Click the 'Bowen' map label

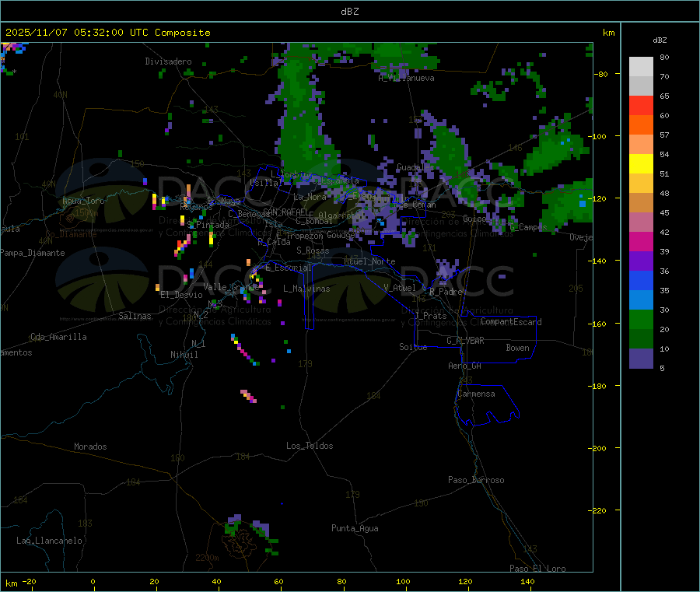pos(517,349)
